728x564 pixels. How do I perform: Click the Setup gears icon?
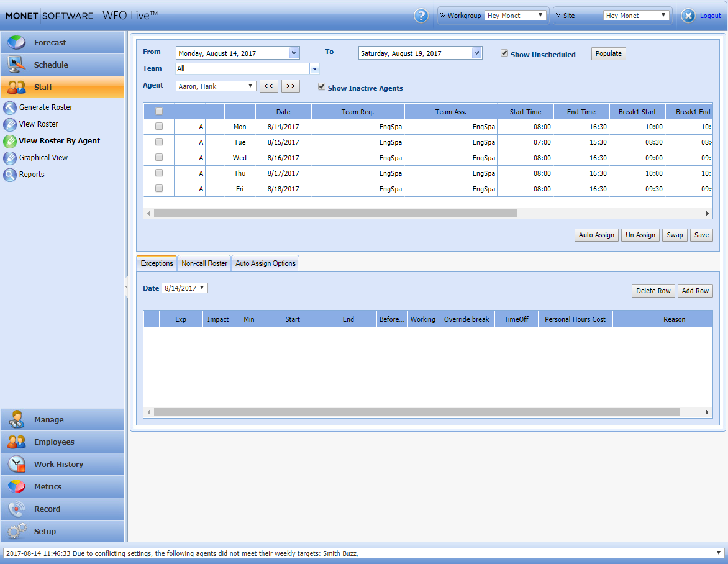point(17,531)
